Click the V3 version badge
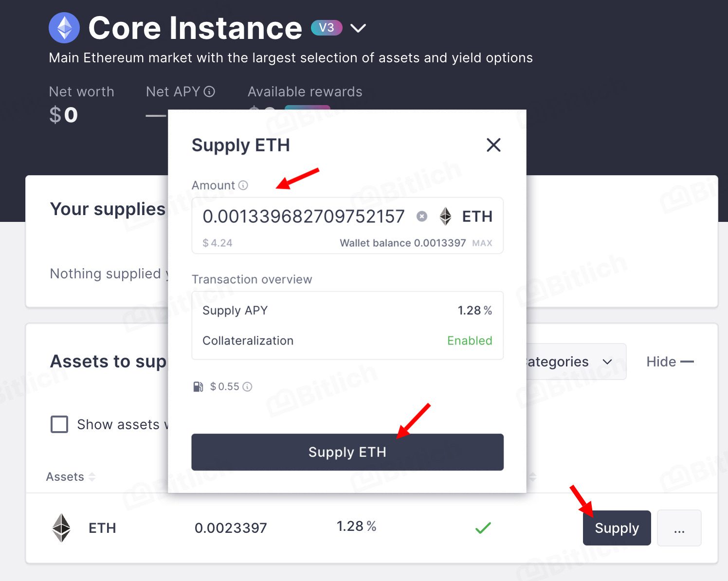 pos(327,28)
